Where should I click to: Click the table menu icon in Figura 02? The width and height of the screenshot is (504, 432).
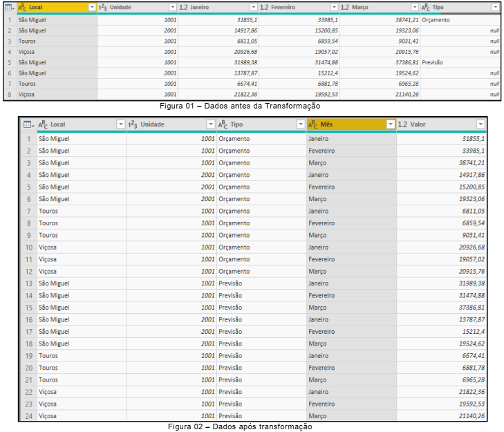[28, 124]
